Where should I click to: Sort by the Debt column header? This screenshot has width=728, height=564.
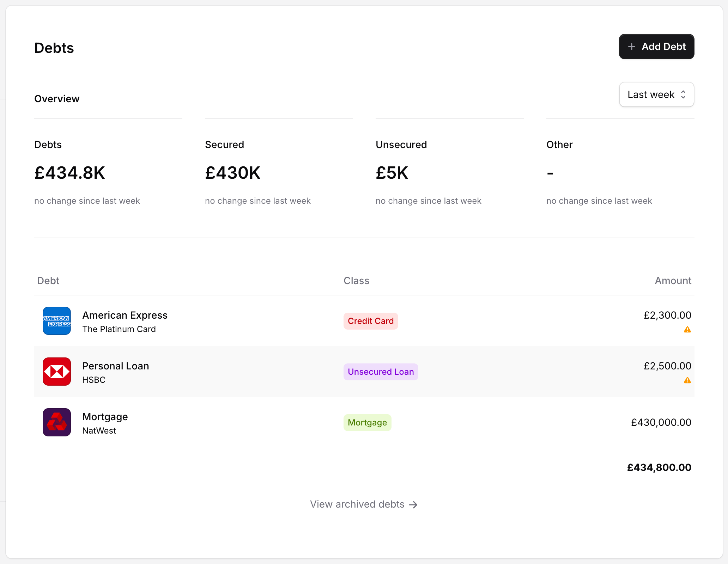pos(48,281)
